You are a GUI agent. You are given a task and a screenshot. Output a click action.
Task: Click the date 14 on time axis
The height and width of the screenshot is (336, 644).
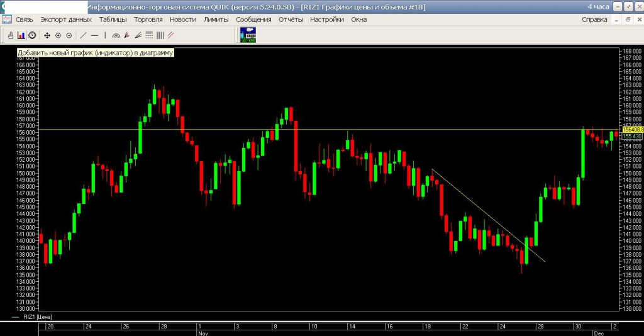click(352, 327)
